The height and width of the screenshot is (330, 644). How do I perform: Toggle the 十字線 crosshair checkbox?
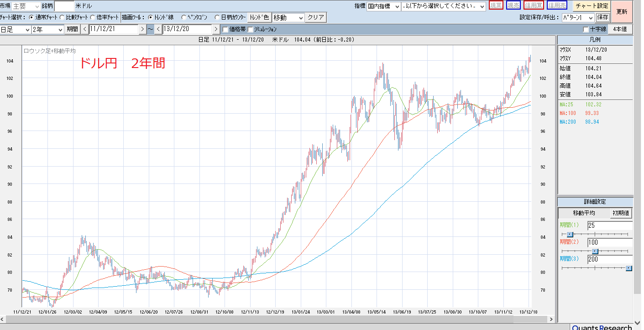pyautogui.click(x=586, y=30)
